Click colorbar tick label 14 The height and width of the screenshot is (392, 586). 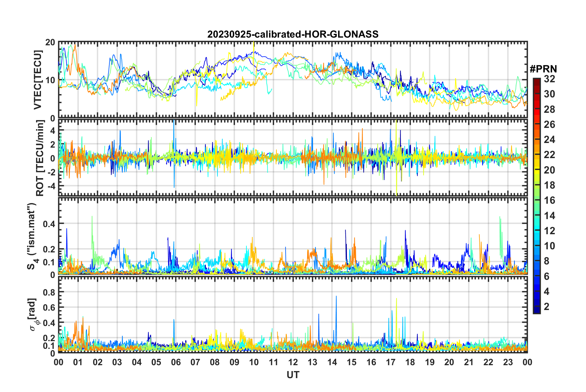click(x=549, y=216)
